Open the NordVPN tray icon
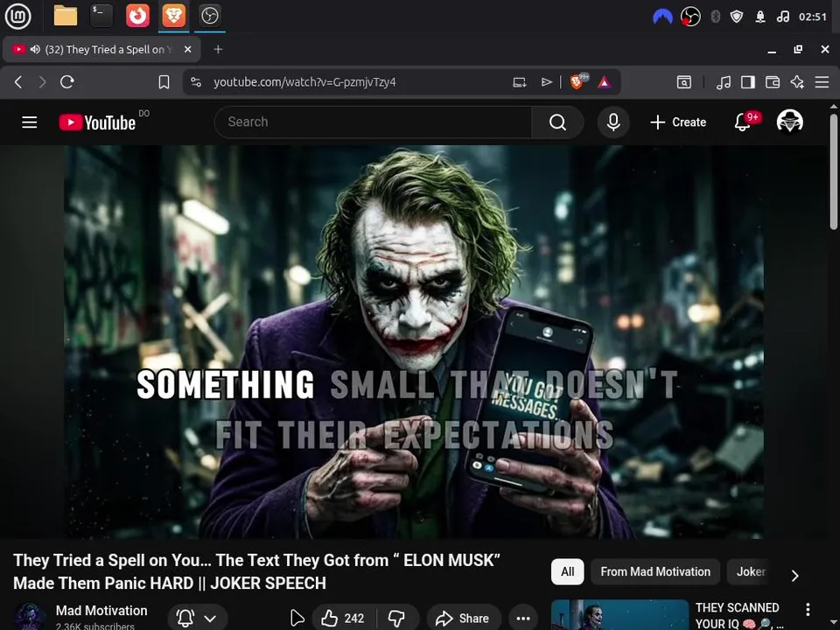Viewport: 840px width, 630px height. (662, 17)
